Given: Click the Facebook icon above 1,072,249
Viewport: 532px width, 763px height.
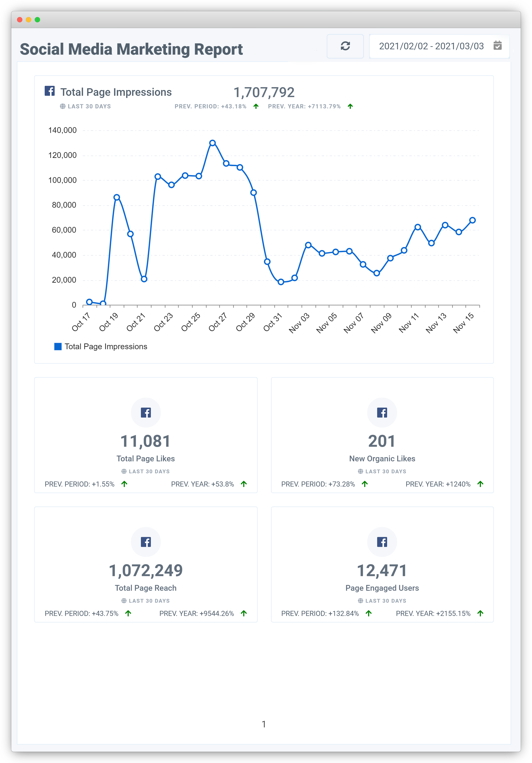Looking at the screenshot, I should pyautogui.click(x=146, y=542).
